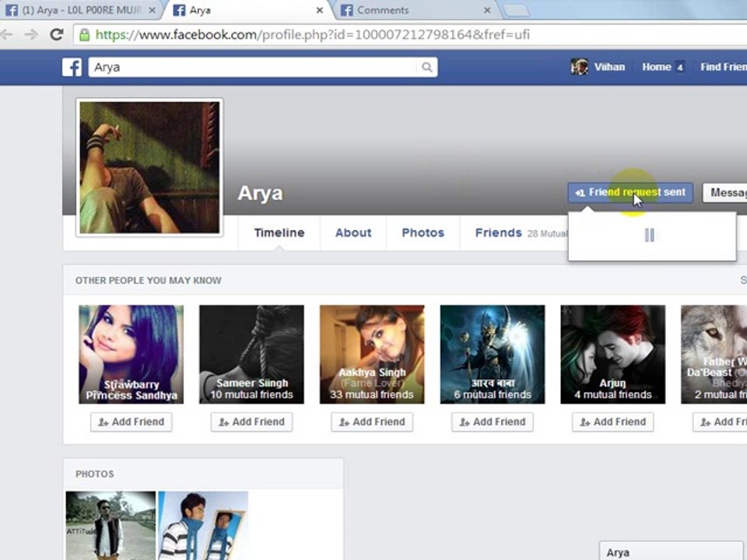Open Sameer Siingh's suggestion photo
Image resolution: width=747 pixels, height=560 pixels.
251,355
